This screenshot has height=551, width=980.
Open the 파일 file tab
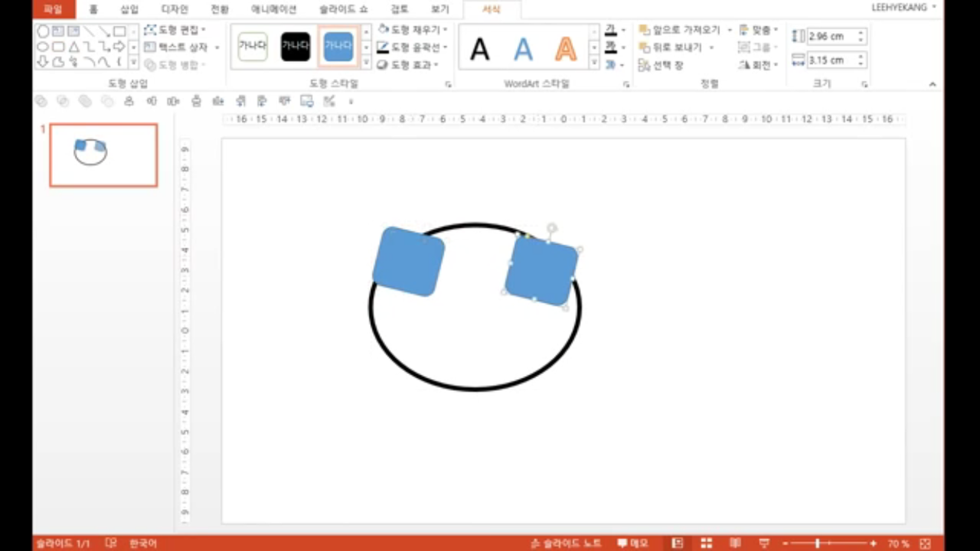tap(53, 9)
